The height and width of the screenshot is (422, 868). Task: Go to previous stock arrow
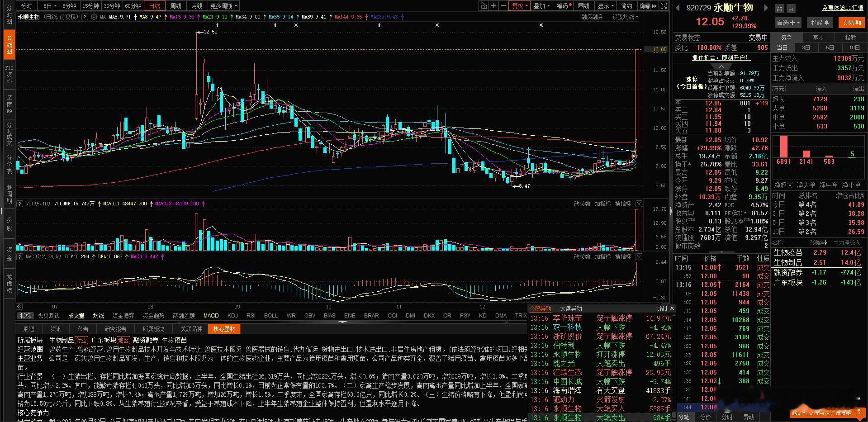(678, 8)
